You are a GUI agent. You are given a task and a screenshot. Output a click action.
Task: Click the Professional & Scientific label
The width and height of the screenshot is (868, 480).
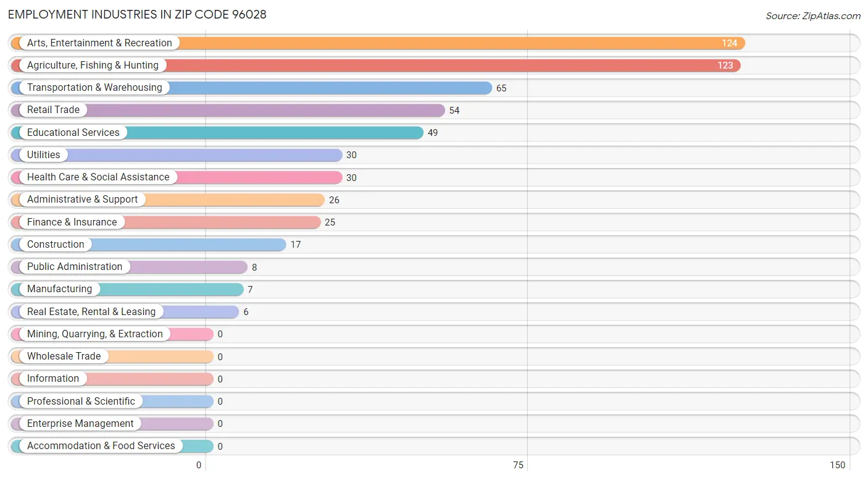[x=81, y=402]
